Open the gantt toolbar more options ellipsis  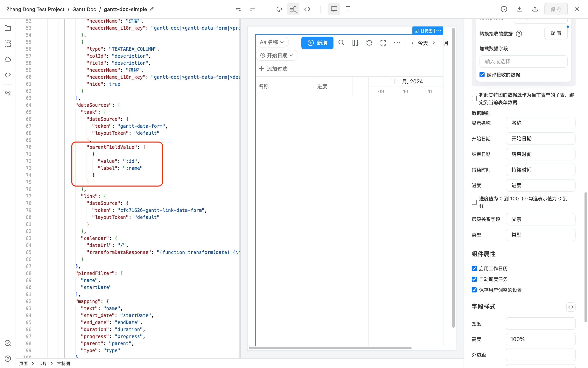[397, 43]
